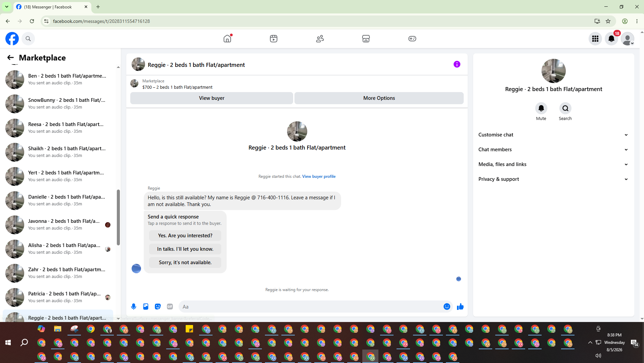Expand the Customise chat section
Viewport: 644px width, 363px height.
pos(553,135)
